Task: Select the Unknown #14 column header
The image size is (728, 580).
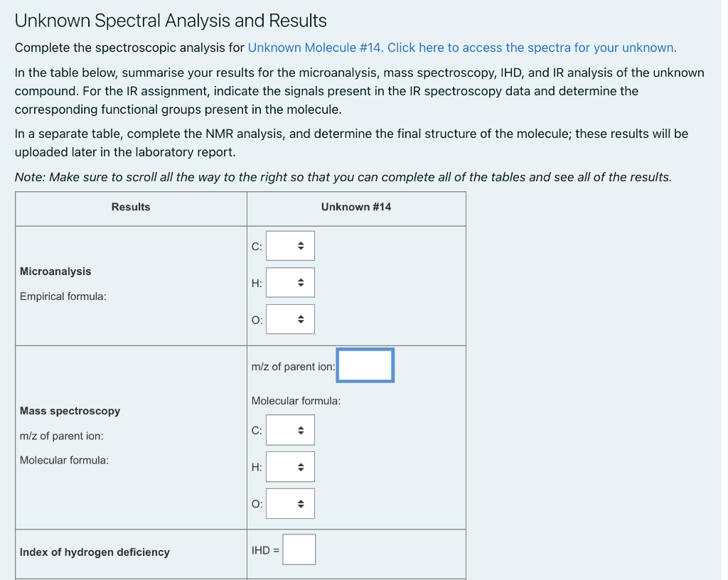Action: 355,207
